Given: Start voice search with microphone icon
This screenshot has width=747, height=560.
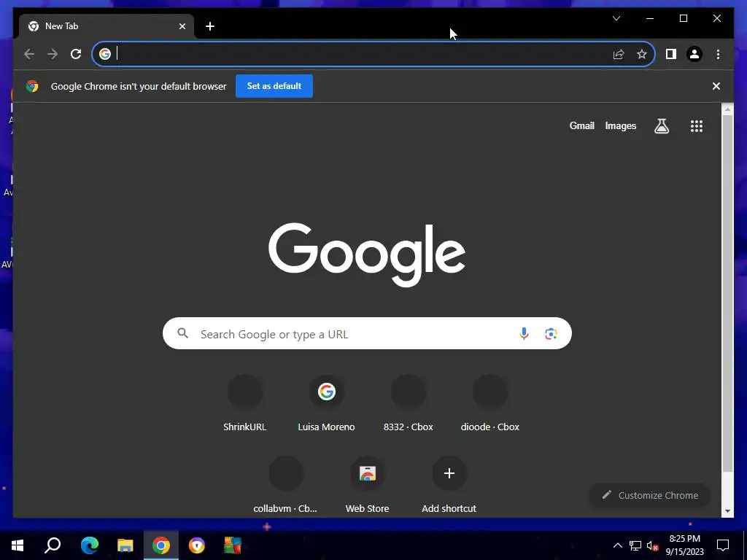Looking at the screenshot, I should point(524,333).
